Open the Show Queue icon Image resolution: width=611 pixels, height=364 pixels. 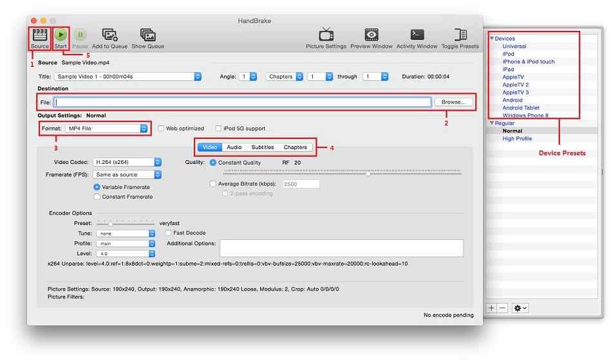coord(147,35)
